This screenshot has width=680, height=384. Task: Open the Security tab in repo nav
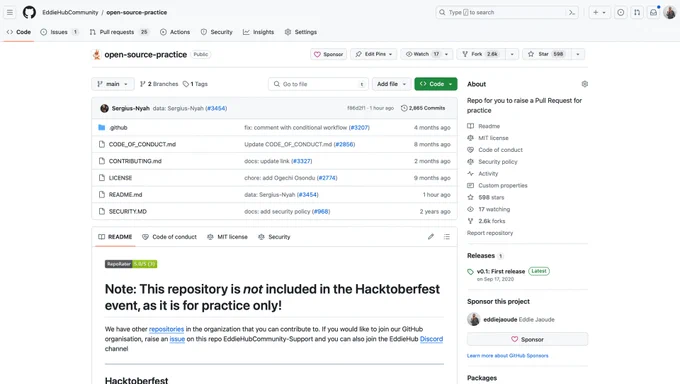tap(216, 32)
